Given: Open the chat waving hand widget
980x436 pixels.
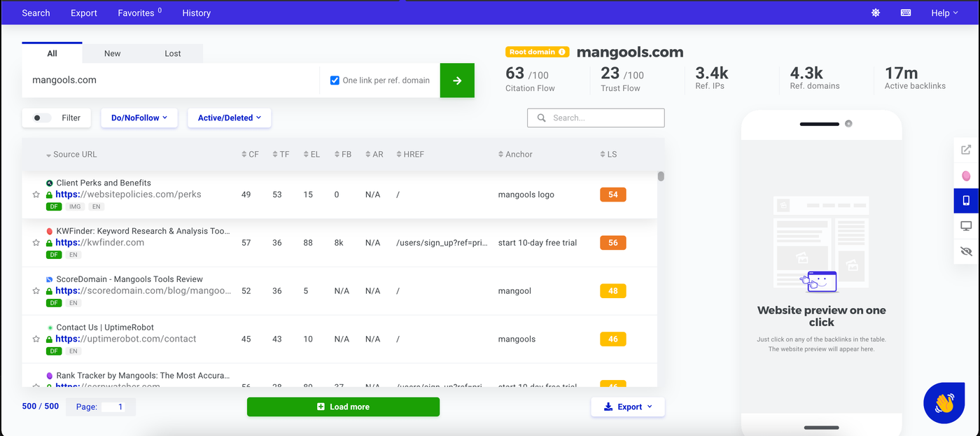Looking at the screenshot, I should [944, 403].
